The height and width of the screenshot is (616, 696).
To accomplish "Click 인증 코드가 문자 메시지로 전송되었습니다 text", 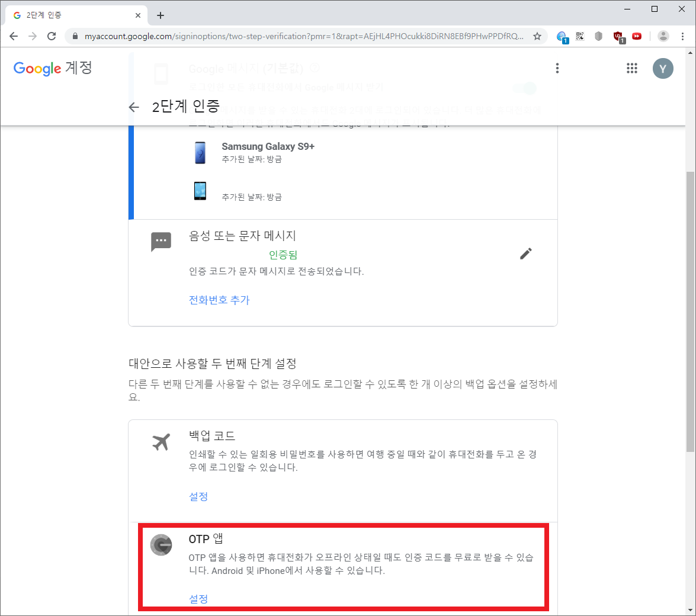I will pos(277,271).
